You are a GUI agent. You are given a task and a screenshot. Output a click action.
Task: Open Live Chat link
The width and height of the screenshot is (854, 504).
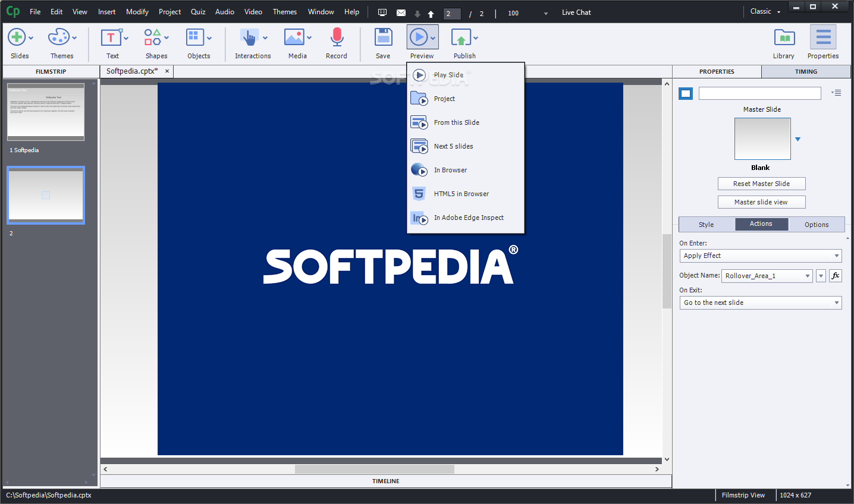pos(576,12)
